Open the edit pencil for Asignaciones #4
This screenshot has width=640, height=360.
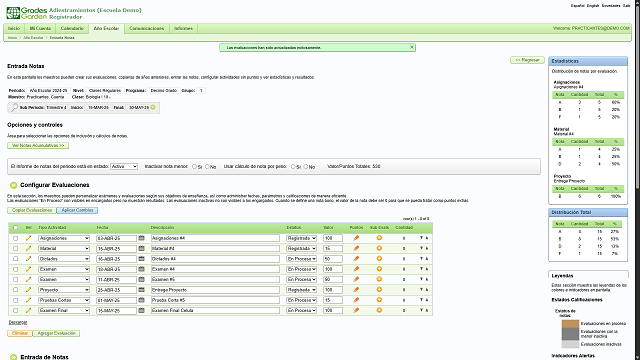28,238
